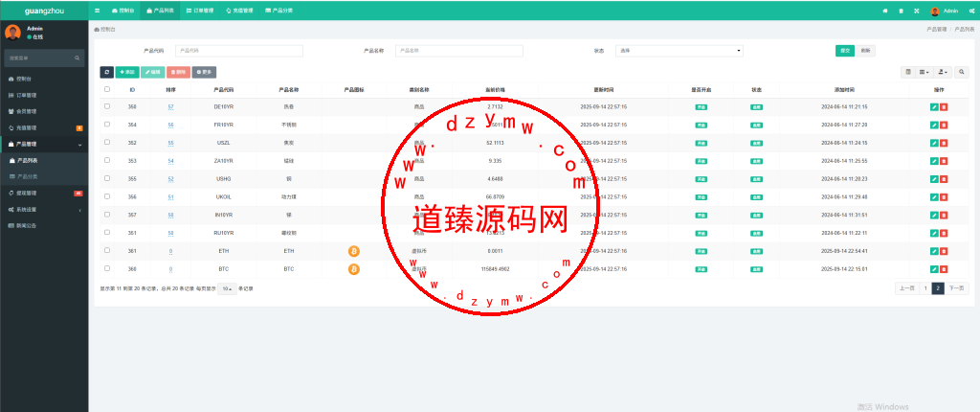Click the green 添加 button
This screenshot has height=412, width=980.
(127, 73)
